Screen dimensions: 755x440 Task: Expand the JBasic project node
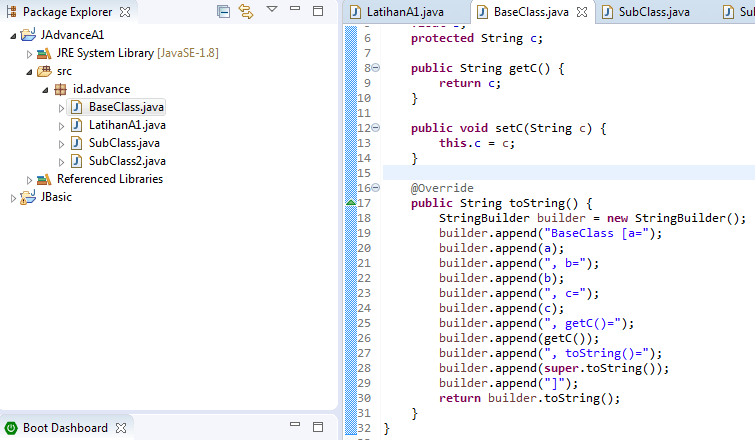[x=13, y=198]
